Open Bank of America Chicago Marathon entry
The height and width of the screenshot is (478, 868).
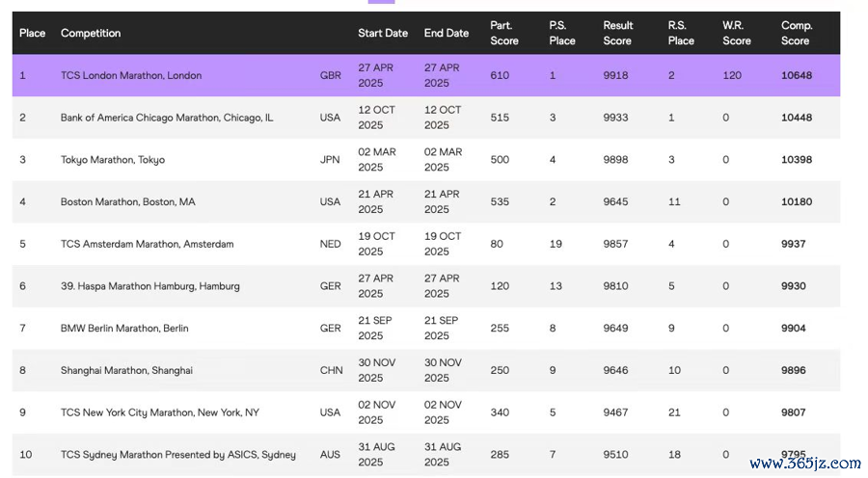click(x=167, y=118)
